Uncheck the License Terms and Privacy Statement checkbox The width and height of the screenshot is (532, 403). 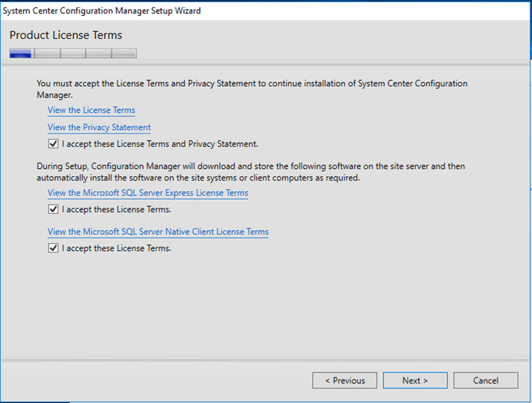53,145
